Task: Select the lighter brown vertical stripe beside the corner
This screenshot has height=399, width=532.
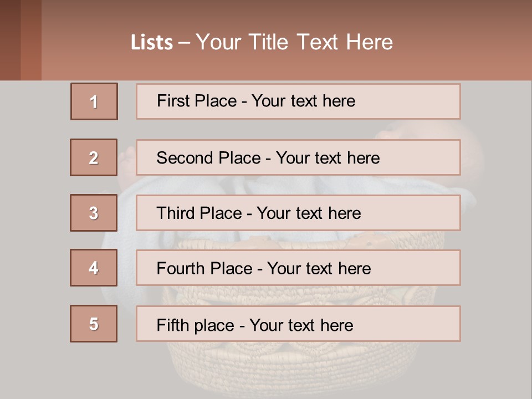Action: (31, 40)
